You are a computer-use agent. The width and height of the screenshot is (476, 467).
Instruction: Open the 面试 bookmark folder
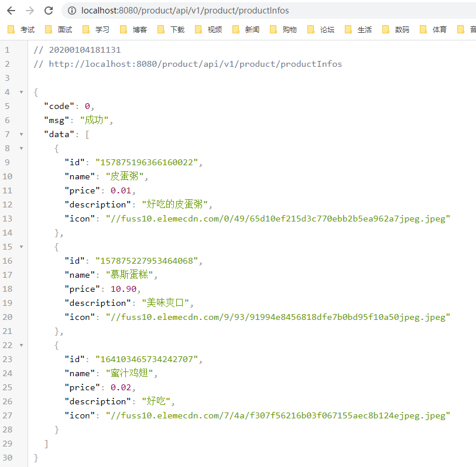pos(59,29)
